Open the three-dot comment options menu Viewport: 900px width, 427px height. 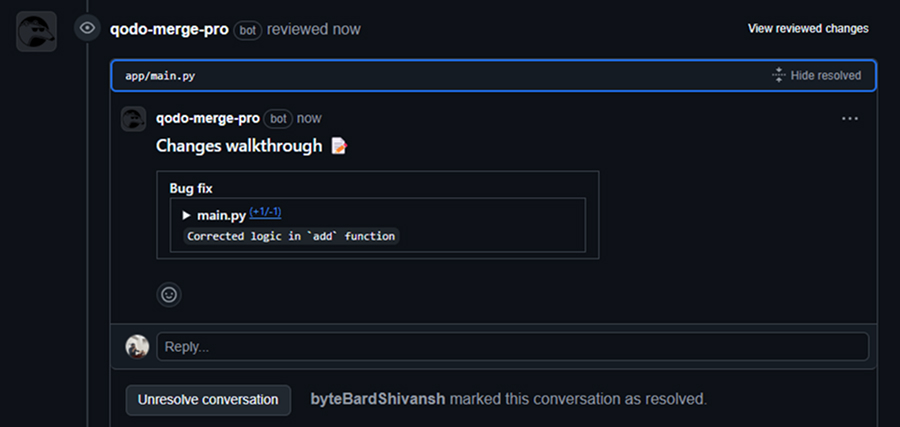click(x=850, y=119)
